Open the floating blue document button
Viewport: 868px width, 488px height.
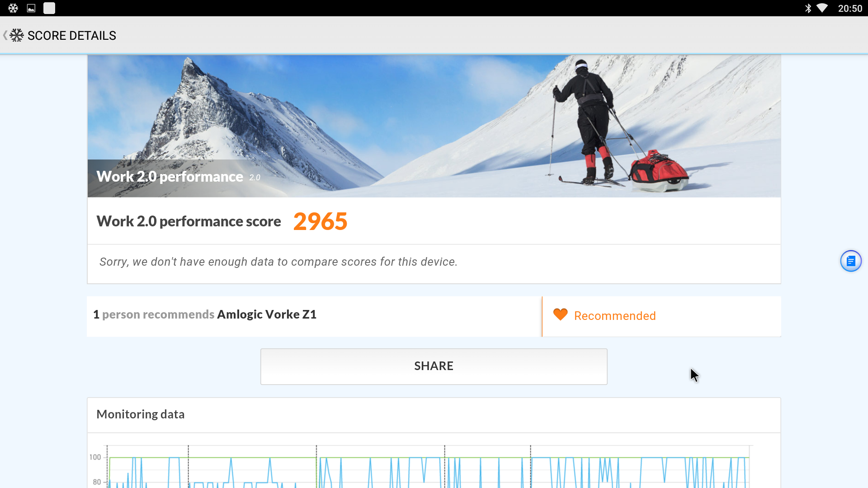(850, 261)
